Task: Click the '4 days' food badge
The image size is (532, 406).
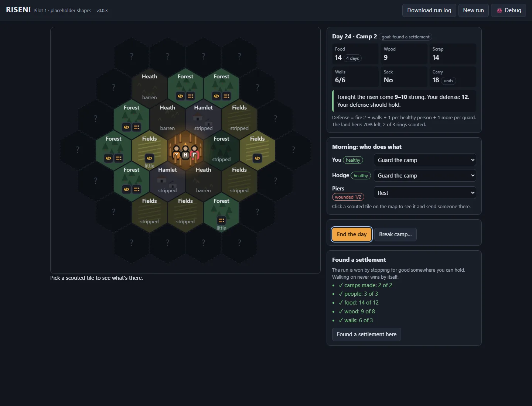Action: (352, 58)
